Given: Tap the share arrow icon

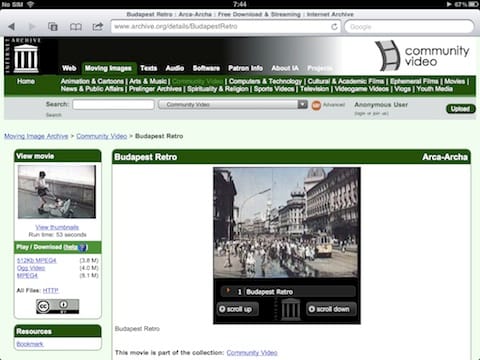Looking at the screenshot, I should [x=98, y=26].
